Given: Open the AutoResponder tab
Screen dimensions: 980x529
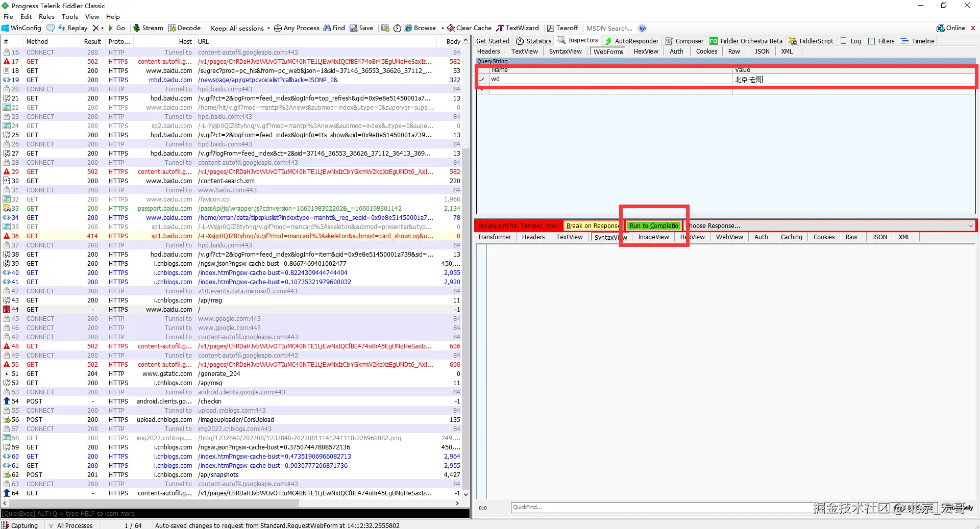Looking at the screenshot, I should [x=631, y=41].
